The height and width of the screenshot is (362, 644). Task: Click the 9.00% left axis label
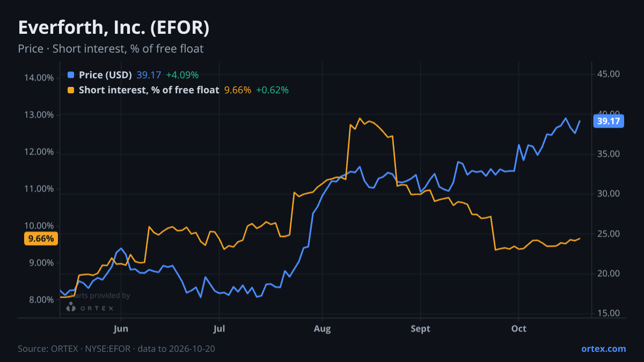tap(41, 263)
